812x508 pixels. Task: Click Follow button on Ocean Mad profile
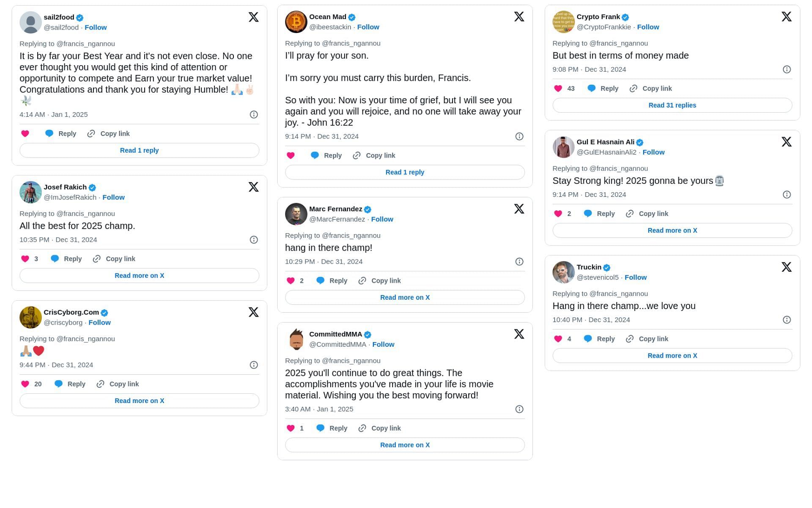coord(368,27)
